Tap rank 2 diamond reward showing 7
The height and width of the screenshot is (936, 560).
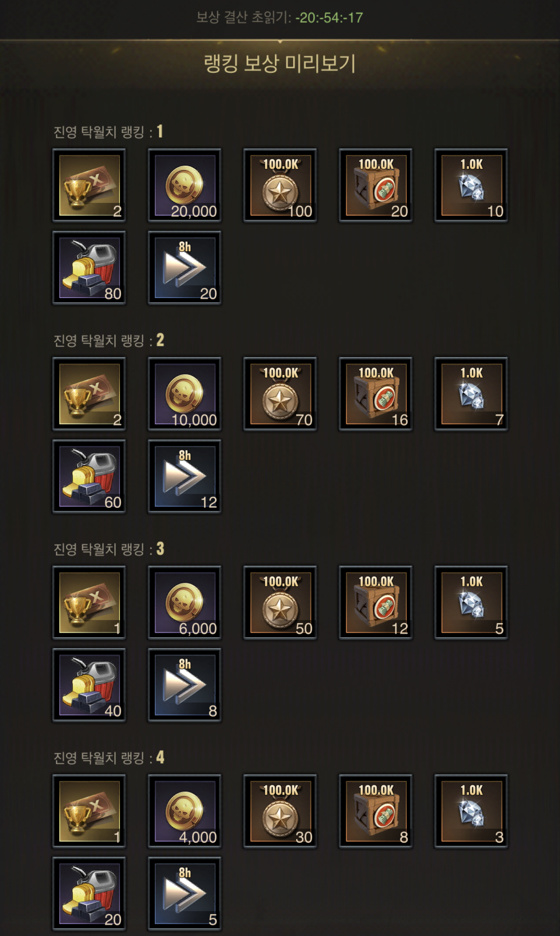click(x=471, y=394)
